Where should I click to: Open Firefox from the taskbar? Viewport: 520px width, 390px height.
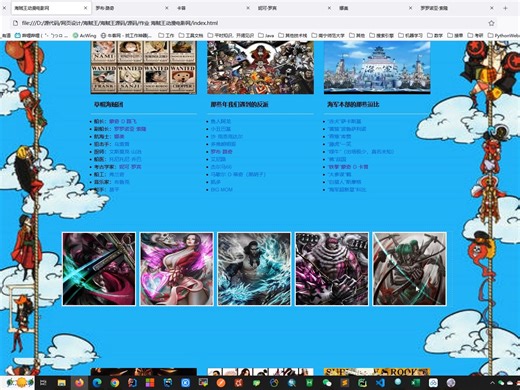click(79, 382)
